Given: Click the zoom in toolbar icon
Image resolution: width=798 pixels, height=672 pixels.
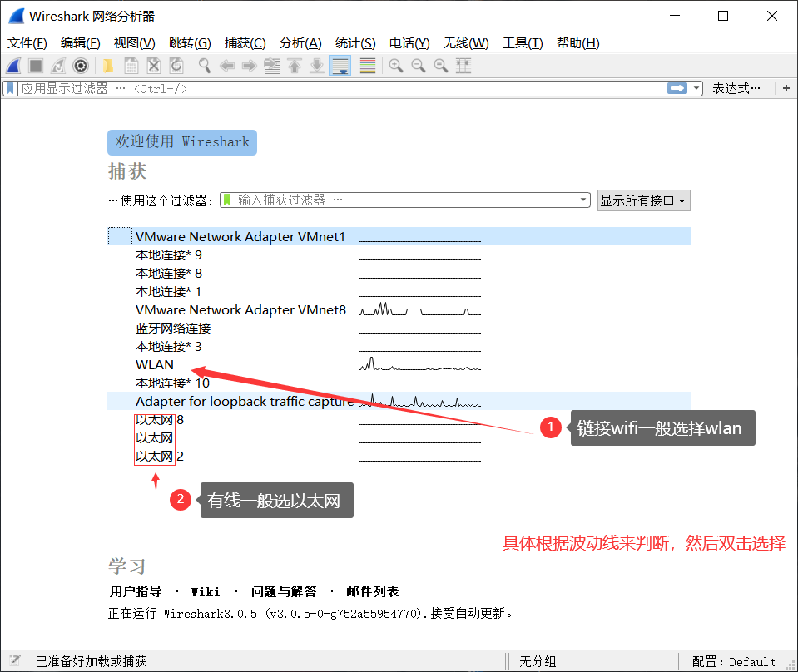Looking at the screenshot, I should [396, 66].
